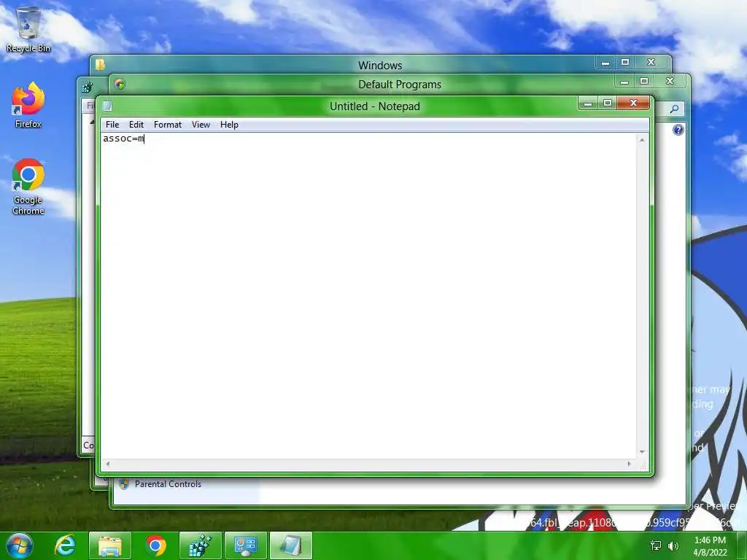Open the Start menu orb

pyautogui.click(x=20, y=545)
